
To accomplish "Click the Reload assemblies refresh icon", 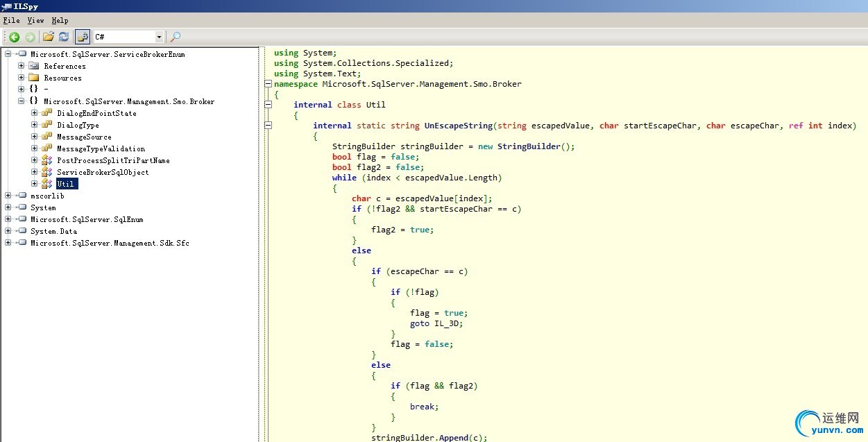I will 64,37.
